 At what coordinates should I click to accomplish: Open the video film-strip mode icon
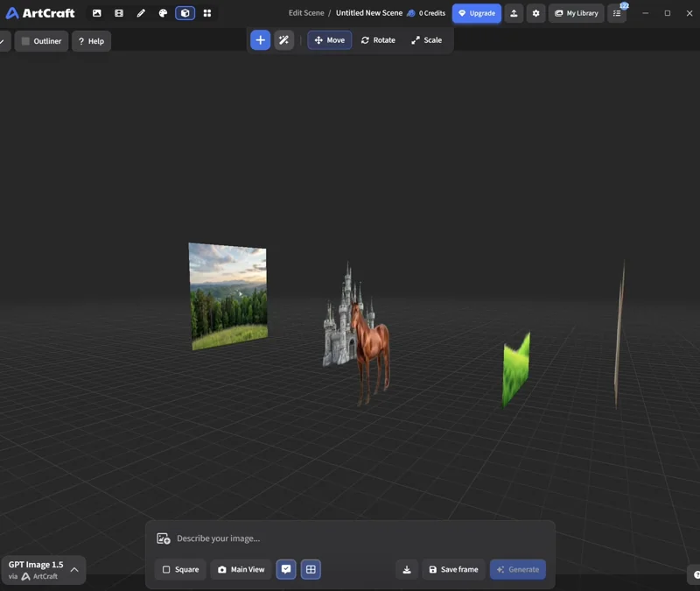119,13
